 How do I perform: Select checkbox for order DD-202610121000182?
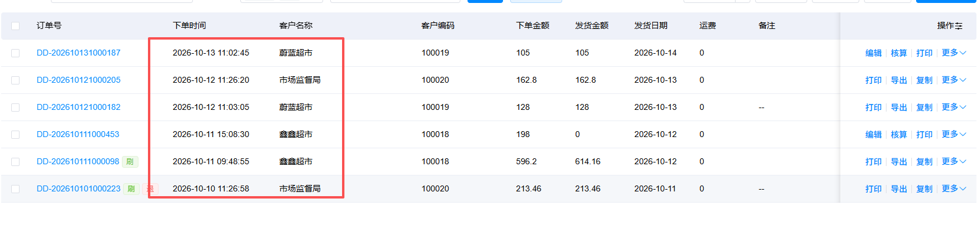click(x=15, y=108)
